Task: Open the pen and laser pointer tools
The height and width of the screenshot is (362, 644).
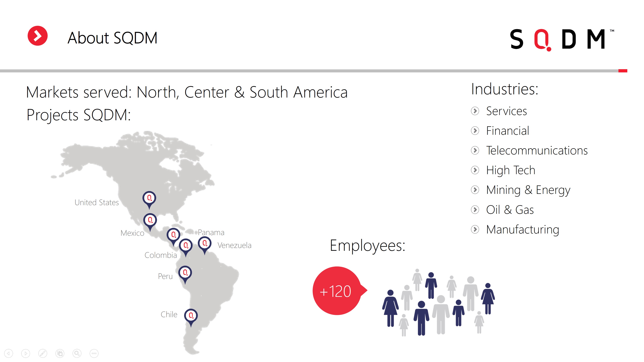Action: click(x=42, y=353)
